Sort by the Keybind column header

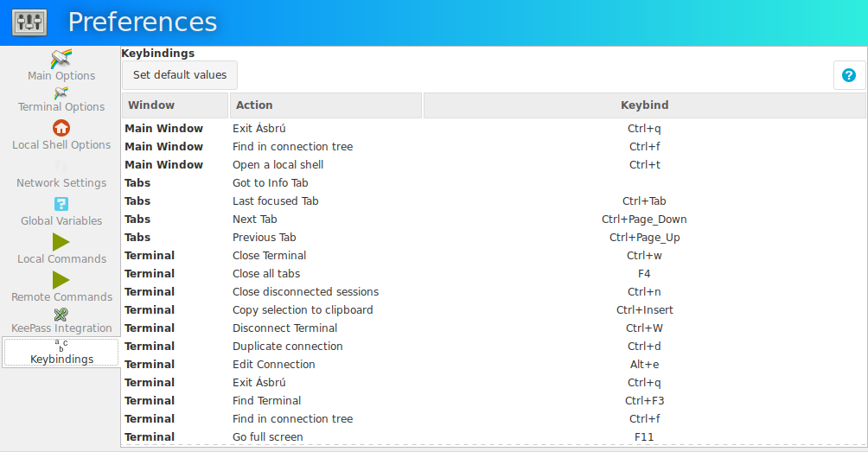(644, 105)
